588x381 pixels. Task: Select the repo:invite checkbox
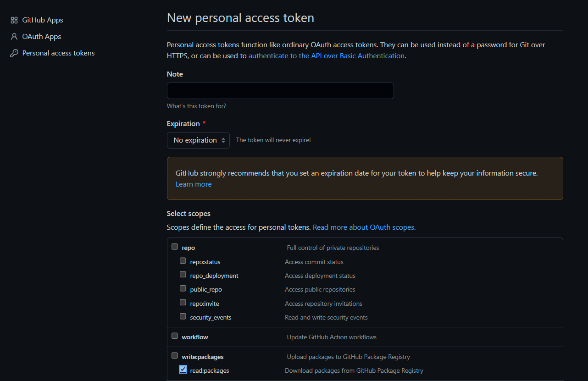[183, 303]
